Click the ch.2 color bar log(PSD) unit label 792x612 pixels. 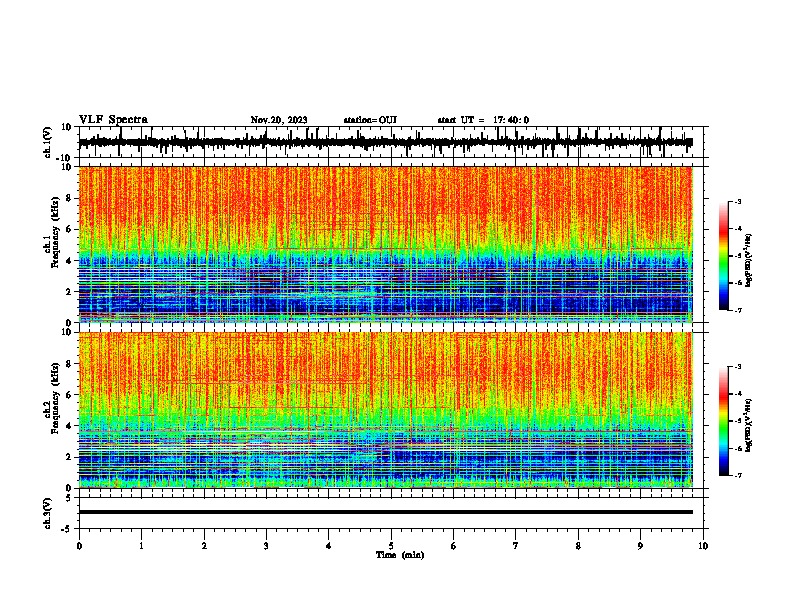748,425
